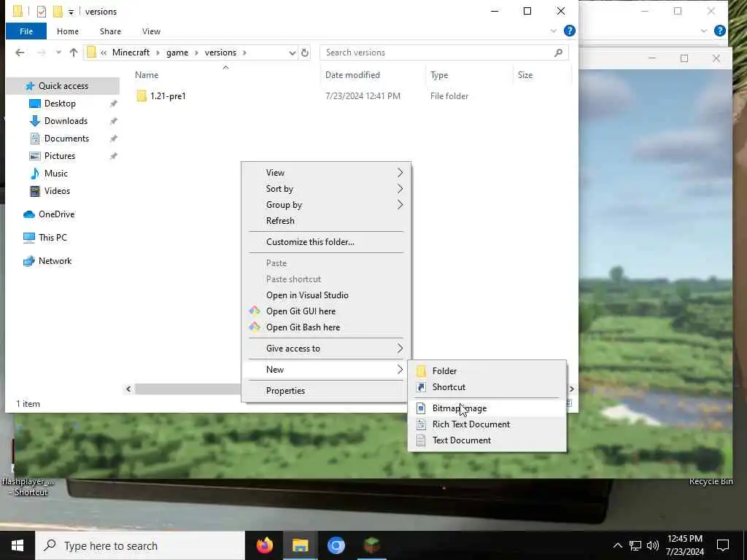The height and width of the screenshot is (560, 747).
Task: Create new Rich Text Document
Action: coord(487,424)
